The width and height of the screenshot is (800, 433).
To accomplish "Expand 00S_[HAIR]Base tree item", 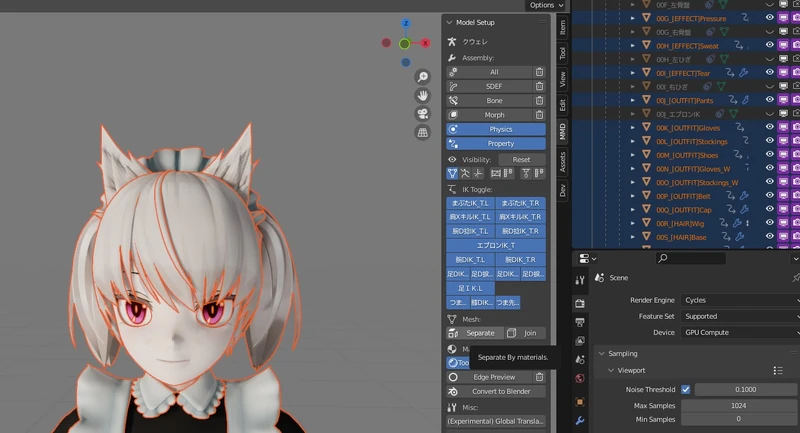I will 633,237.
